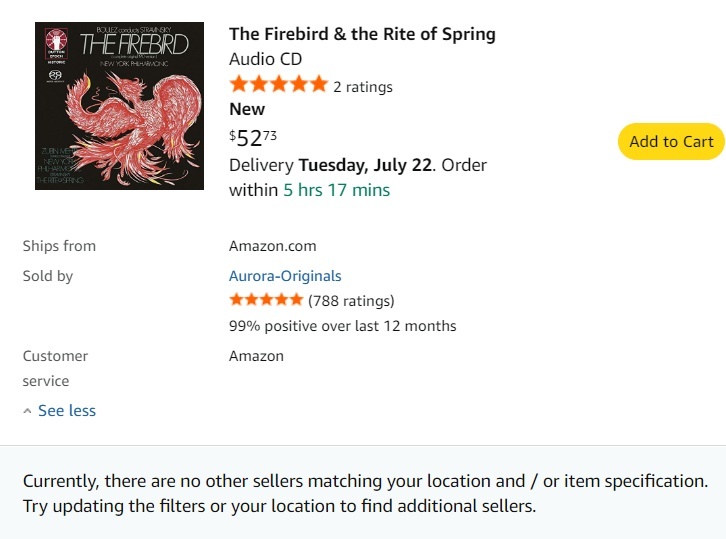
Task: Click the product's five-star rating icons
Action: [x=278, y=85]
